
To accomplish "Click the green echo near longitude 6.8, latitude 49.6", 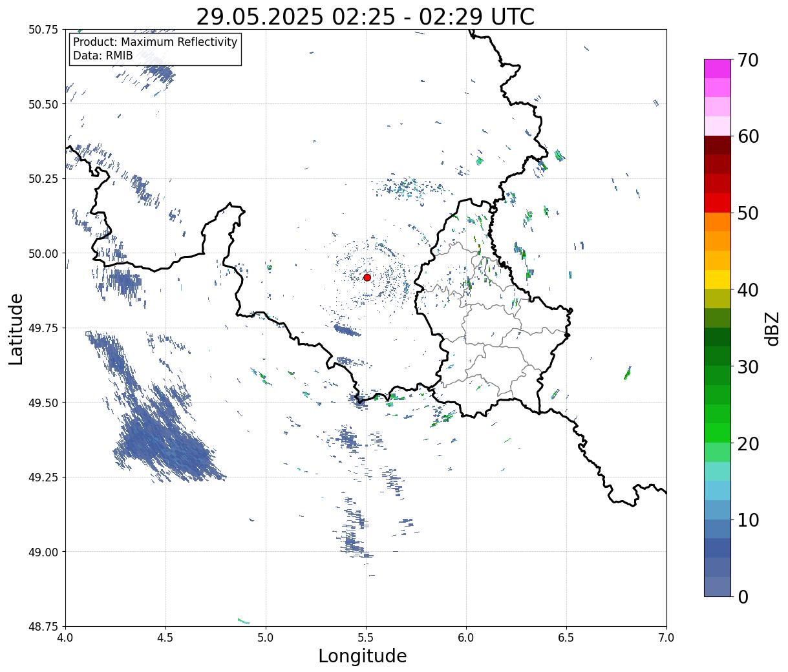I will tap(627, 373).
